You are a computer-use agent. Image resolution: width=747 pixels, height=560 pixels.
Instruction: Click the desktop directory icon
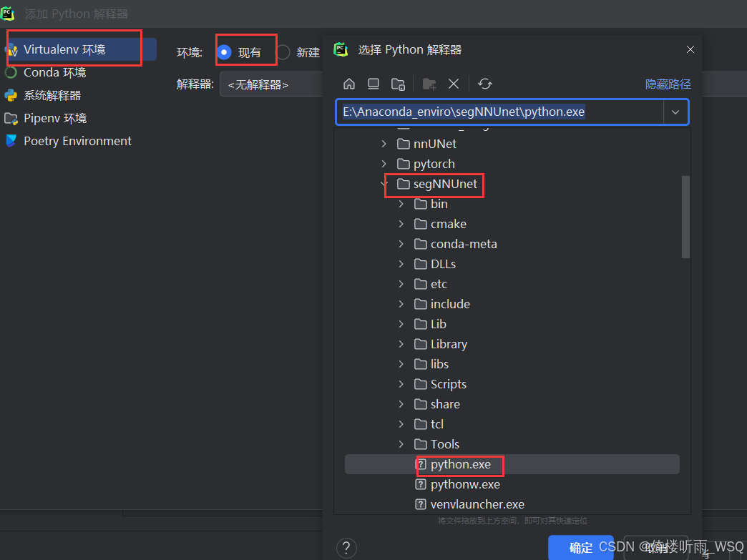(x=373, y=84)
